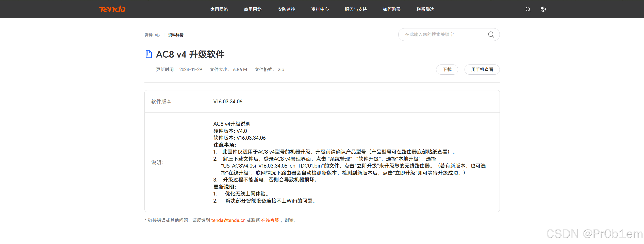Click the Tenda logo
Screen dimensions: 644x244
(x=112, y=9)
